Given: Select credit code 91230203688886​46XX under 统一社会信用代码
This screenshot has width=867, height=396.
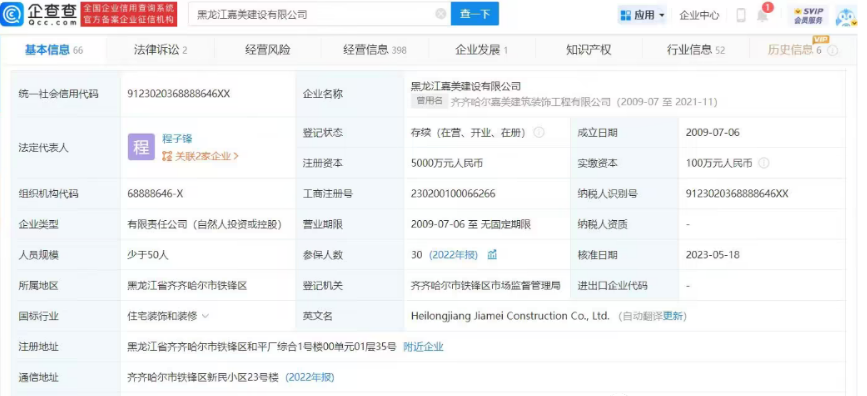Looking at the screenshot, I should [x=179, y=94].
